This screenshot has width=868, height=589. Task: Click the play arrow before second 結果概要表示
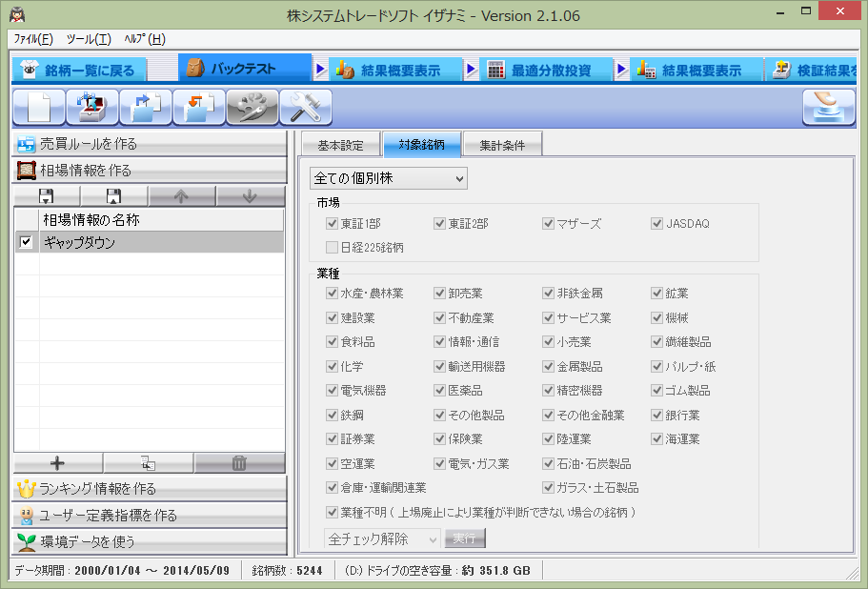point(621,70)
